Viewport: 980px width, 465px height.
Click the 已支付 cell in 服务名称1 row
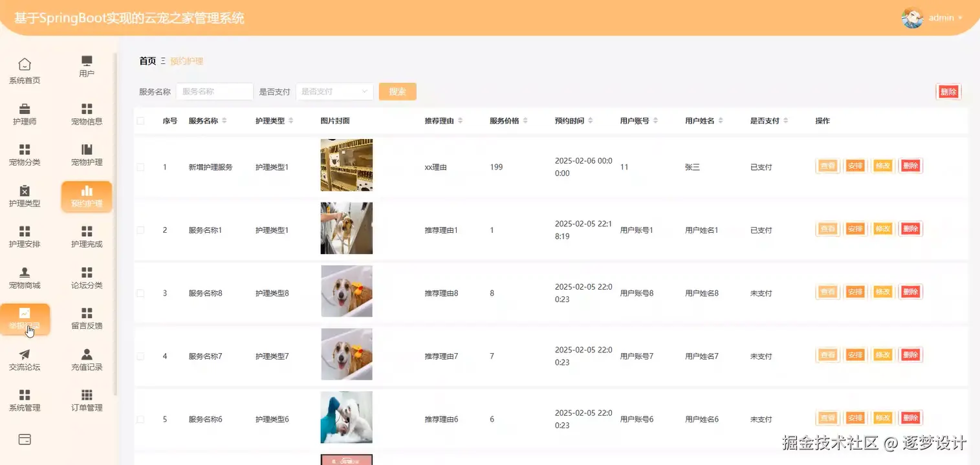pos(761,230)
